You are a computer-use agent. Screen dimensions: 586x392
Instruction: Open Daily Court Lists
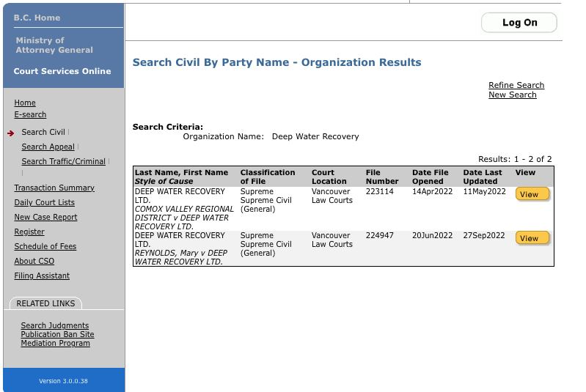(x=44, y=202)
